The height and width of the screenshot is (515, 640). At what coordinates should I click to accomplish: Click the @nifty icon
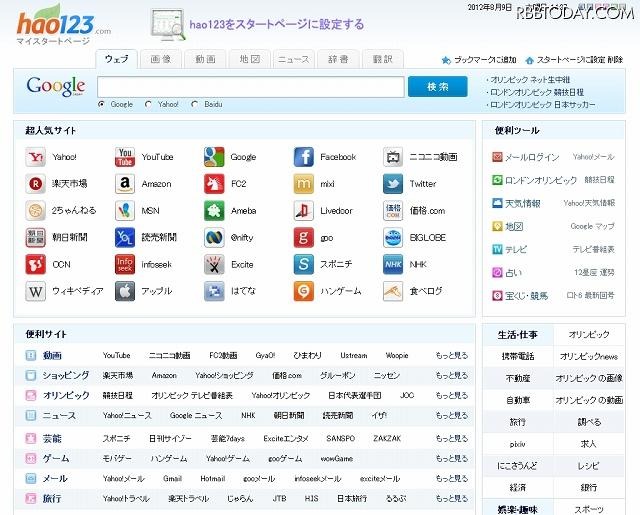(x=214, y=238)
